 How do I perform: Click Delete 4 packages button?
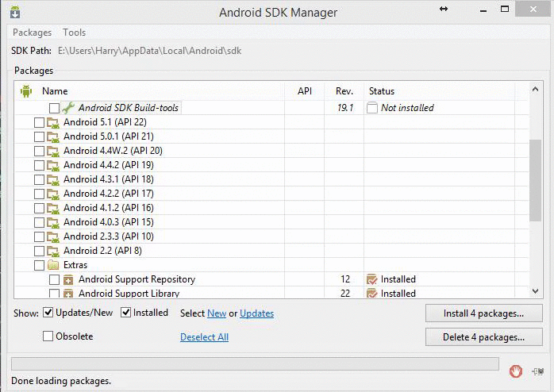point(483,337)
